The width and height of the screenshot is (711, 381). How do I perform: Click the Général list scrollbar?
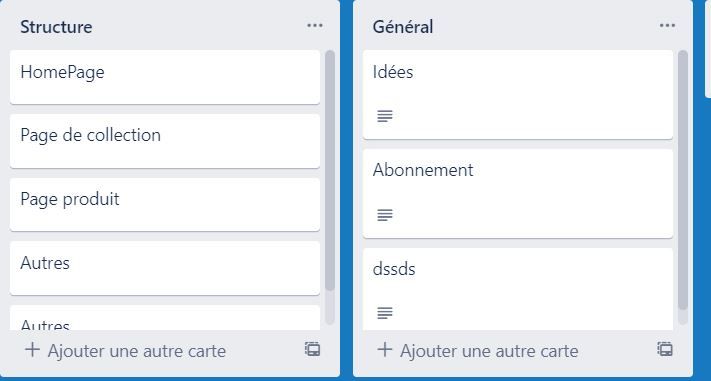click(682, 180)
